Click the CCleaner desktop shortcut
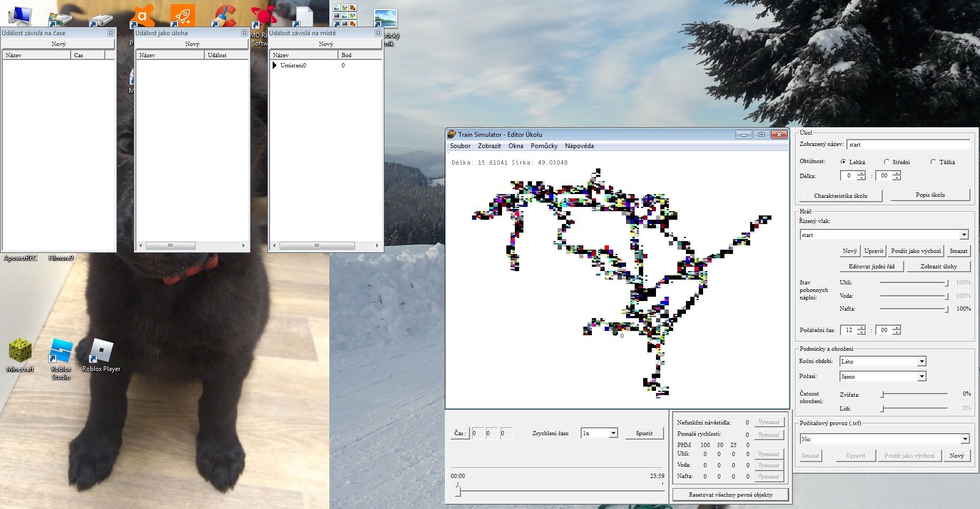Viewport: 980px width, 509px height. [225, 16]
